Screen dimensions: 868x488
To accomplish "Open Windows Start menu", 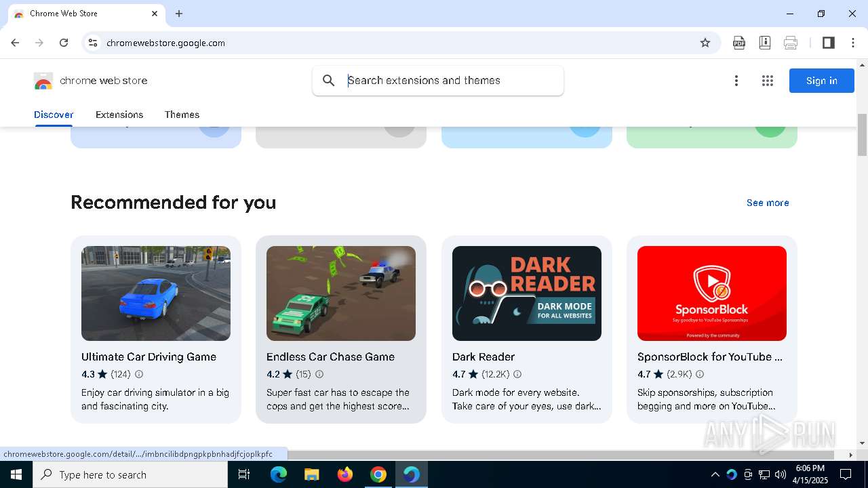I will click(16, 474).
